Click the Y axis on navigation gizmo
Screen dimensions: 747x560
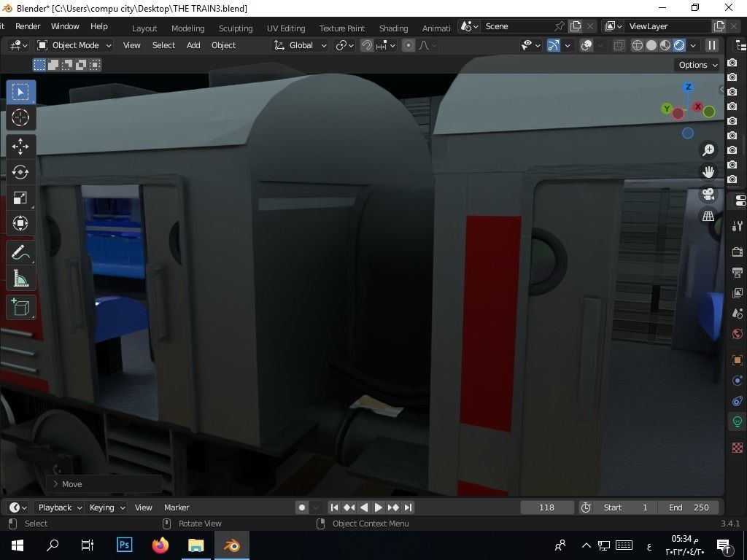coord(667,109)
